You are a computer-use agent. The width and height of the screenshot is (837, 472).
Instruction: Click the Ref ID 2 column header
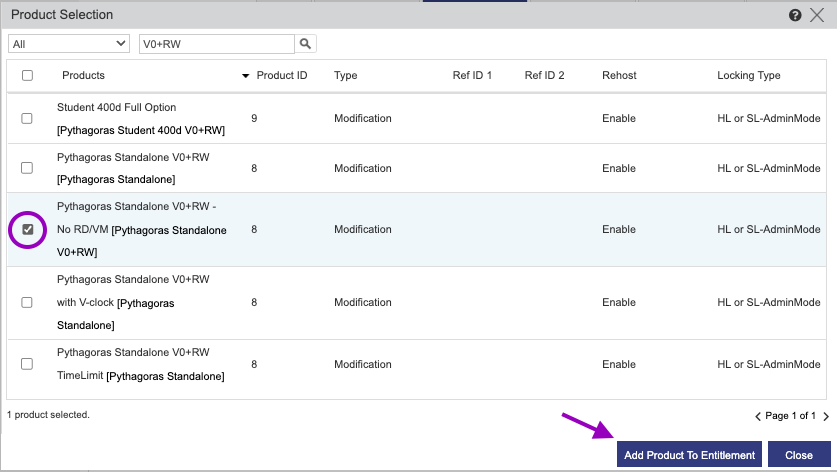click(544, 75)
